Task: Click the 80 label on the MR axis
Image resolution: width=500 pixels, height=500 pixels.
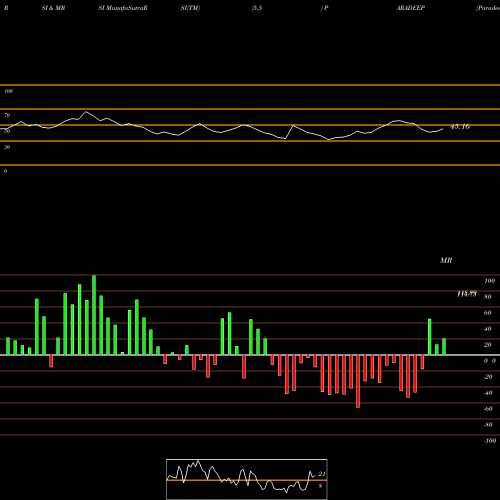Action: coord(488,297)
